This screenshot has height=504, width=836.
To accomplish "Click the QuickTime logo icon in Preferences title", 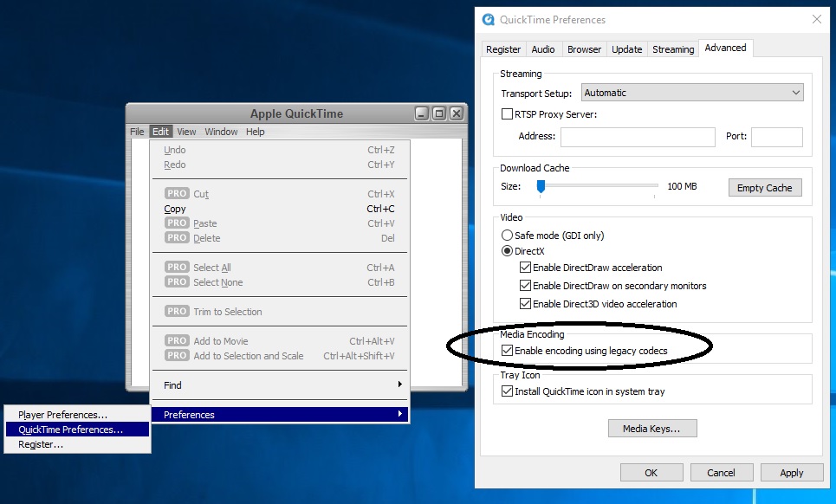I will pyautogui.click(x=488, y=20).
